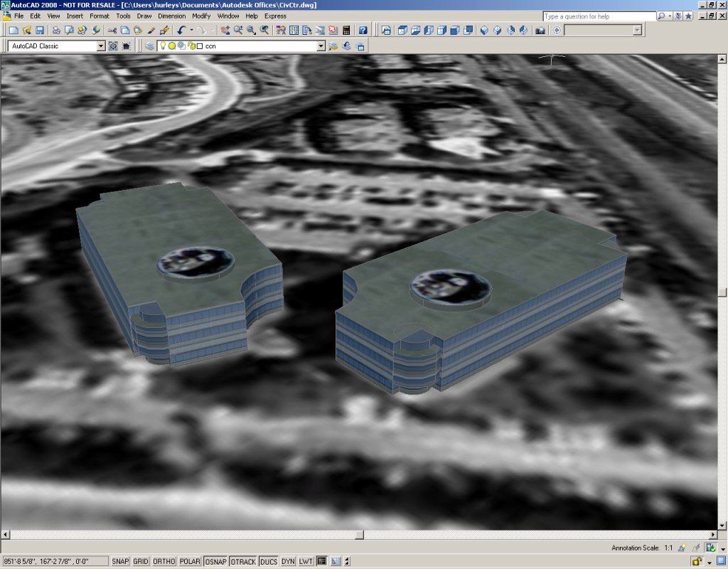Activate the Pan Realtime tool
Screen dimensions: 728x569
pos(225,31)
